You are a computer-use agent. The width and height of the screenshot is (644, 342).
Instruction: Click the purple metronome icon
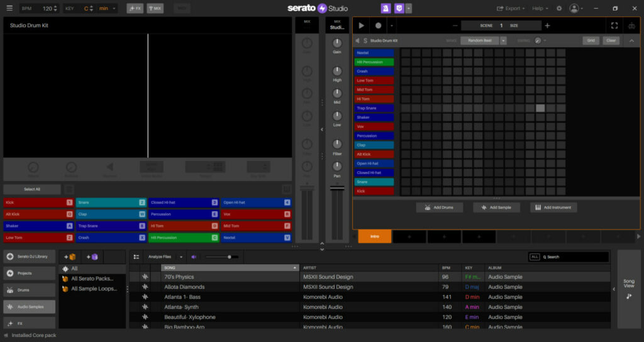[x=386, y=8]
